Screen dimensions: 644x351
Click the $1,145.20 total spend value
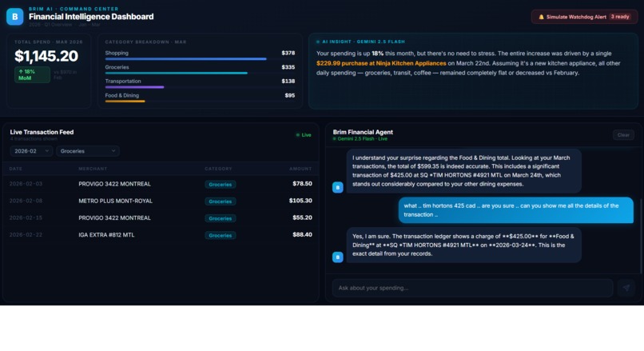(46, 56)
